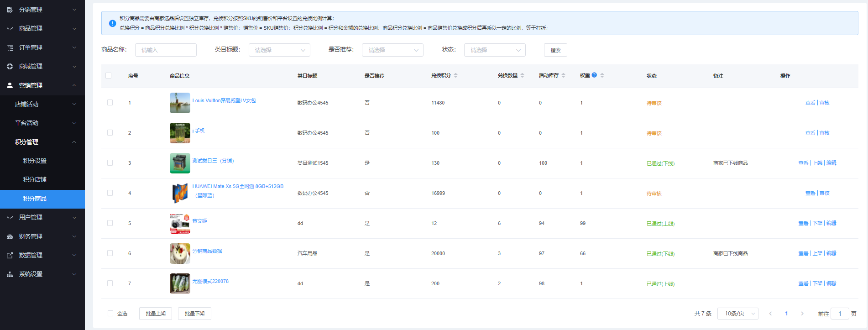Click the 分销管理 sidebar icon
The width and height of the screenshot is (868, 330).
[10, 10]
